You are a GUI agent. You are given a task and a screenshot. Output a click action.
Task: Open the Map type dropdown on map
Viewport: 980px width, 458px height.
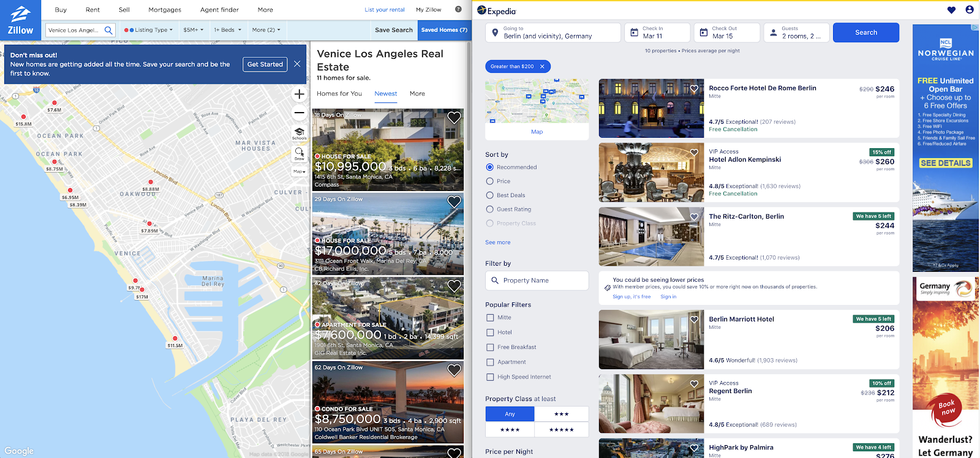[299, 171]
